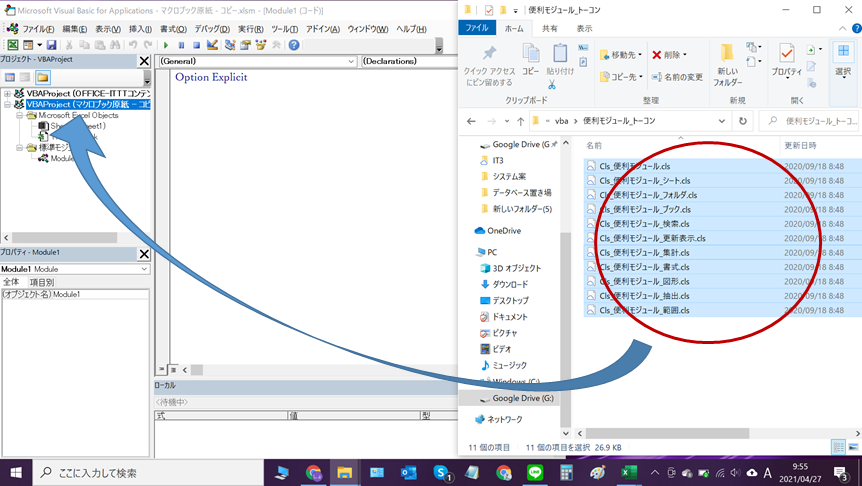Open Object Browser via toolbar icon
Viewport: 862px width, 486px height.
261,45
